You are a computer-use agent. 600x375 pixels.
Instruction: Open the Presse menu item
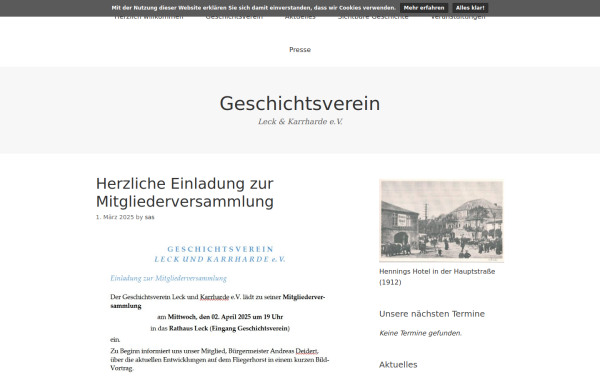(x=300, y=50)
